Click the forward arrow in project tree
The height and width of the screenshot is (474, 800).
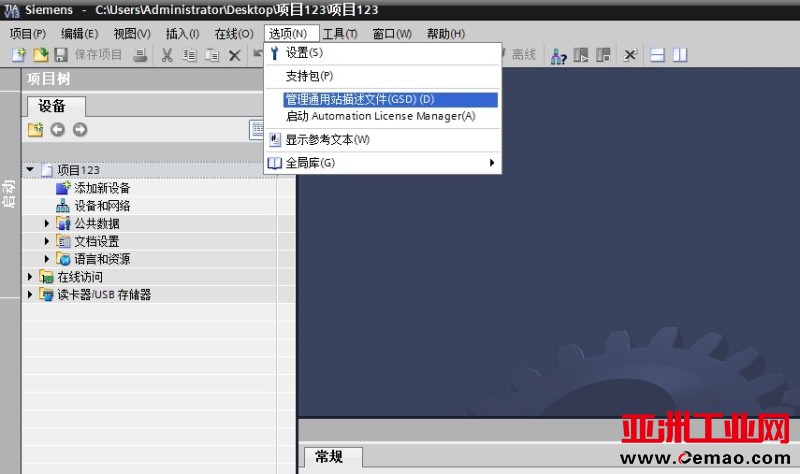[x=80, y=129]
